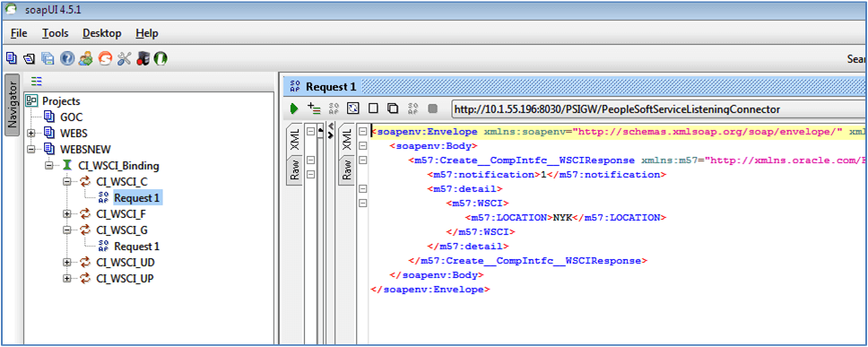Click the m57:LOCATION NYK line
This screenshot has height=347, width=868.
tap(565, 218)
